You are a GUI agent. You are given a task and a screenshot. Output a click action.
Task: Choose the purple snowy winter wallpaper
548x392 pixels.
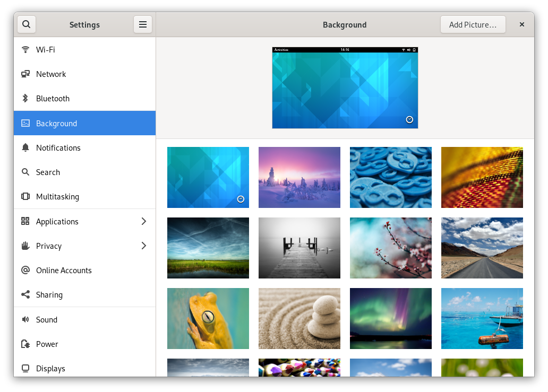299,177
